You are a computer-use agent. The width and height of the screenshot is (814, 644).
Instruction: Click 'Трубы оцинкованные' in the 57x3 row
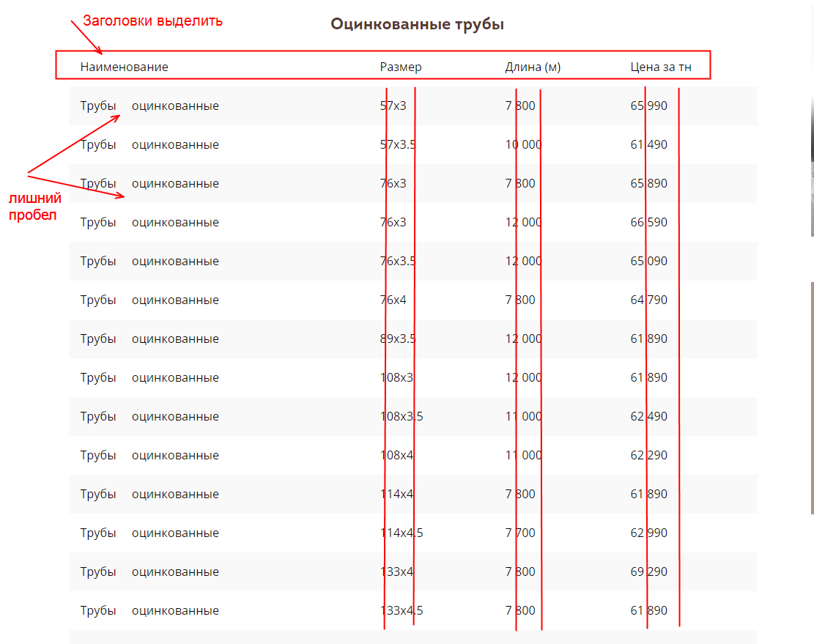pyautogui.click(x=149, y=106)
